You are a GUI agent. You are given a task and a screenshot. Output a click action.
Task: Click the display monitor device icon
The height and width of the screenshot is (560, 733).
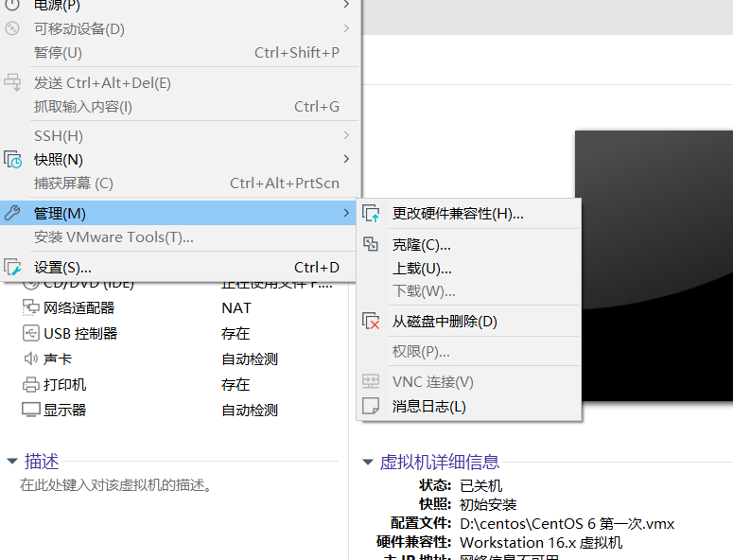click(x=31, y=410)
